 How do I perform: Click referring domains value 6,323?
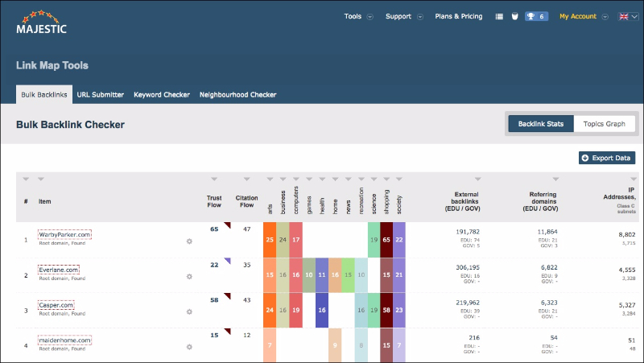coord(549,302)
